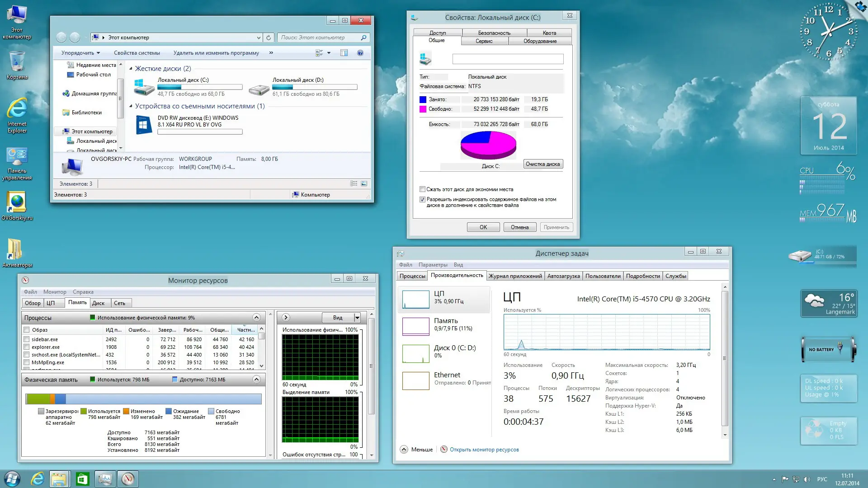Disable file content indexing on the disk
868x488 pixels.
tap(423, 199)
